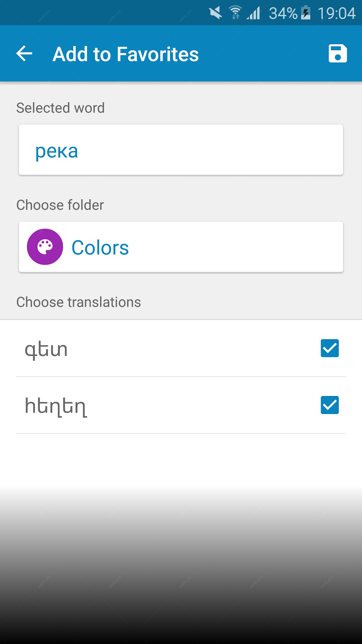Tap the Add to Favorites title

(x=125, y=54)
